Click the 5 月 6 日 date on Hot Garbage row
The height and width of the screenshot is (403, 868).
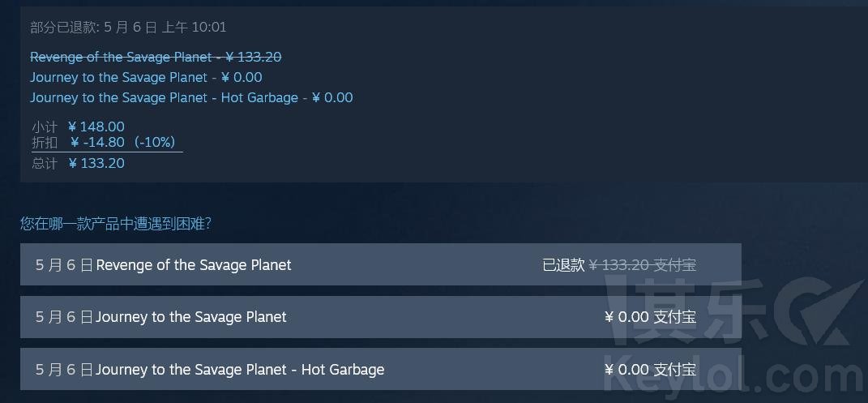pos(65,369)
